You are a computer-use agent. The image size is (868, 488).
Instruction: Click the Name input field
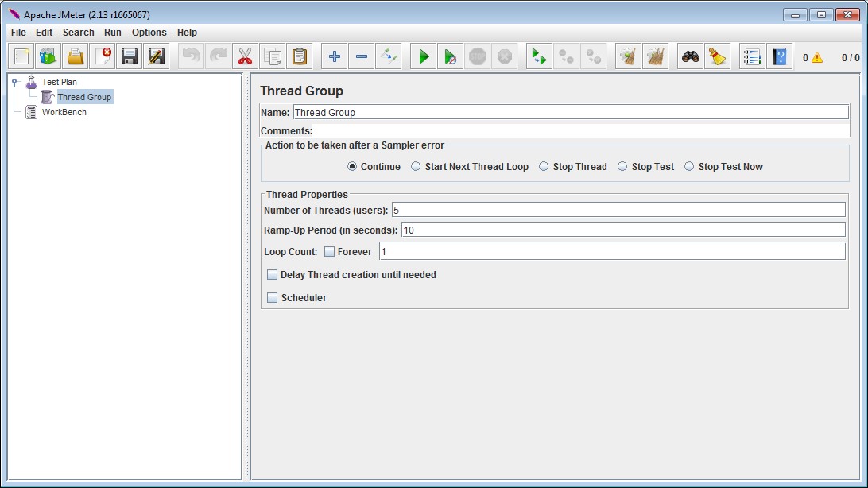click(571, 112)
